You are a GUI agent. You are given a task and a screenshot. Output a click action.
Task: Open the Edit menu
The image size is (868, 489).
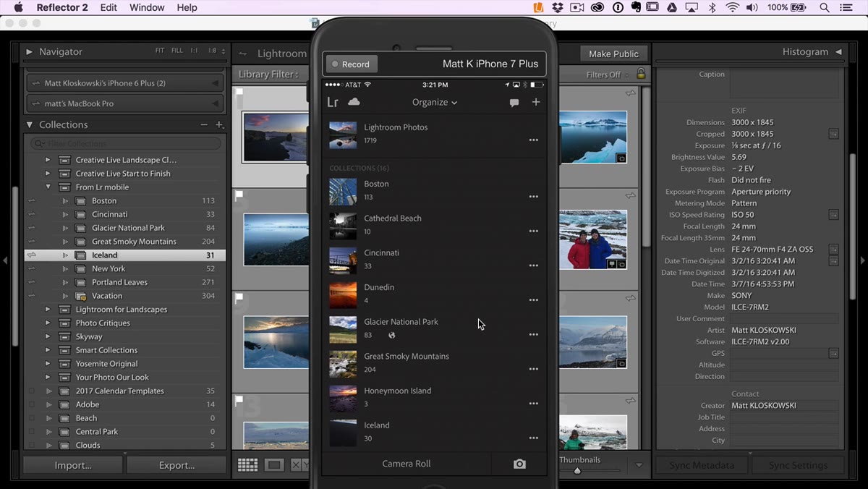(109, 7)
